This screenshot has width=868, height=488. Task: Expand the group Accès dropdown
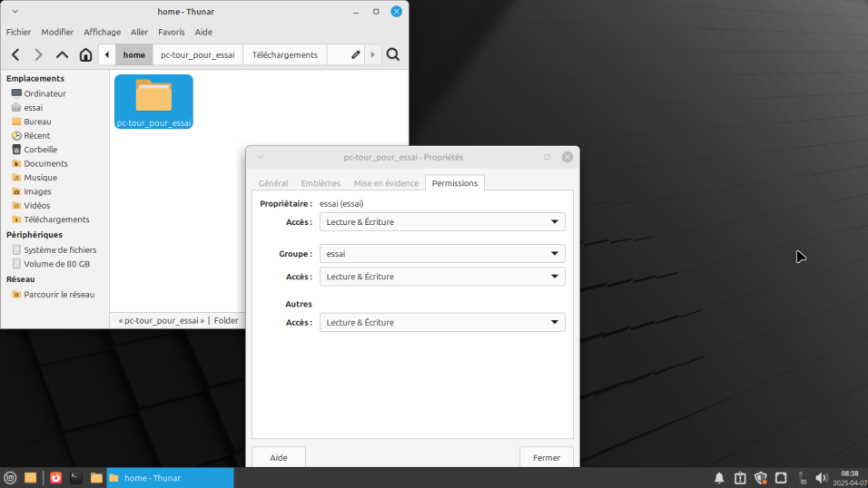[x=442, y=277]
